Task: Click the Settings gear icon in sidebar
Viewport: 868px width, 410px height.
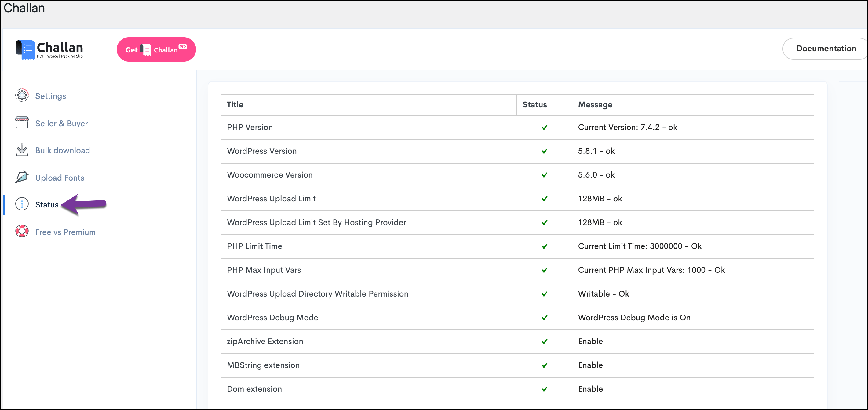Action: pyautogui.click(x=22, y=95)
